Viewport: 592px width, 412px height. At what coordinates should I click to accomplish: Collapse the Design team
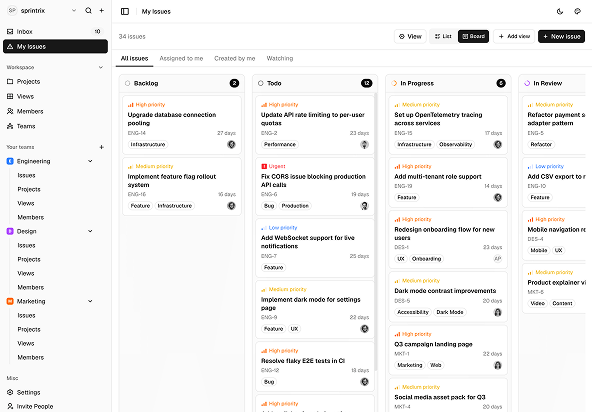coord(90,231)
